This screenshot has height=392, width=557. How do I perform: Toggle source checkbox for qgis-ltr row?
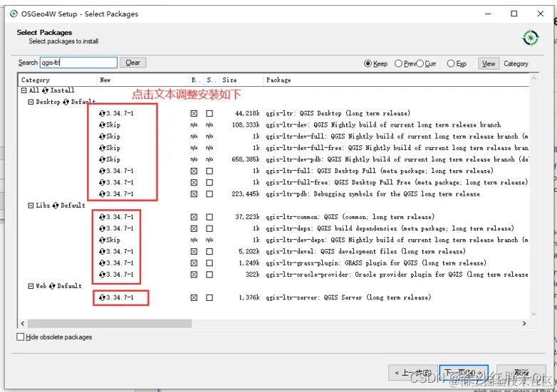[209, 114]
